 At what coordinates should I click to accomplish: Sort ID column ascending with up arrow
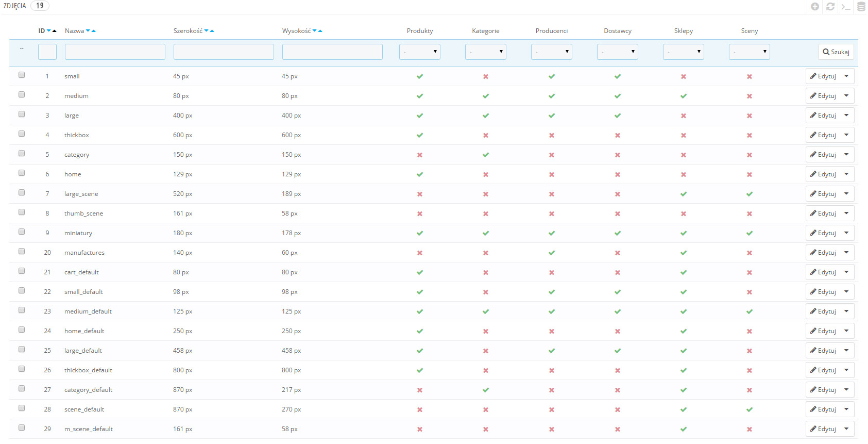(54, 31)
